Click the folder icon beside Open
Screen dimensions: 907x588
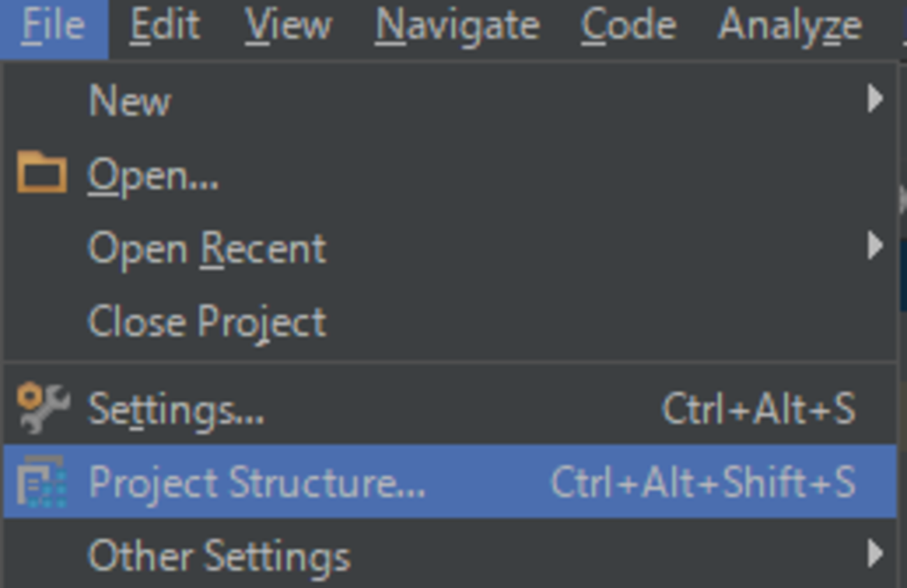(x=41, y=172)
